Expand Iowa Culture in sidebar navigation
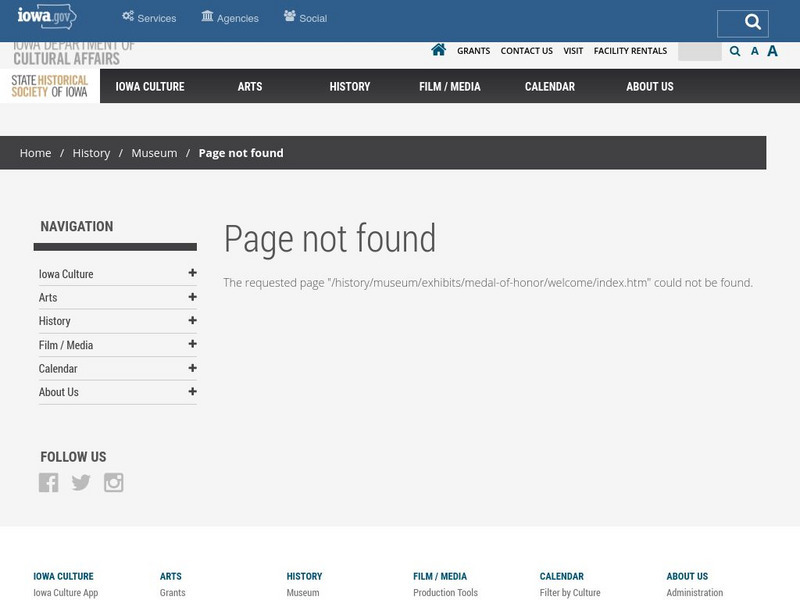This screenshot has width=800, height=600. pyautogui.click(x=192, y=273)
